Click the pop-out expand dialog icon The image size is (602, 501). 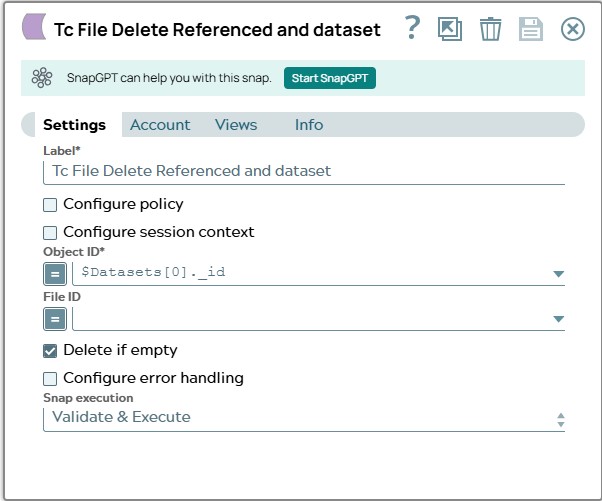(450, 29)
